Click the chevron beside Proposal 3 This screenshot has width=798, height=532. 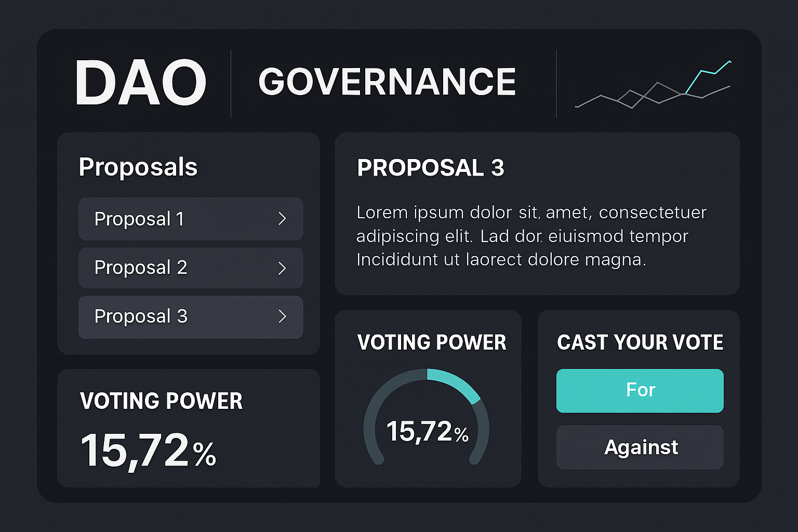282,317
